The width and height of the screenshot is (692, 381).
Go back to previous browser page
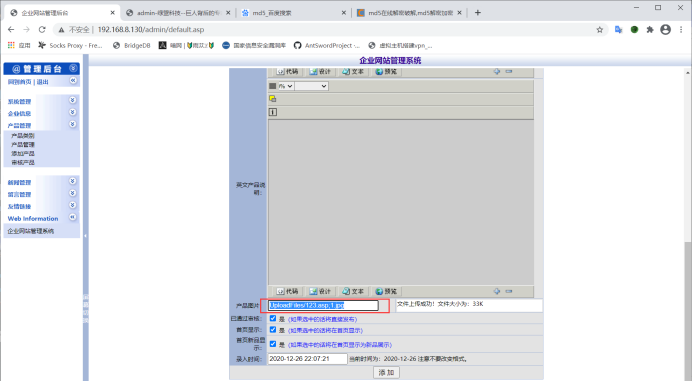[11, 30]
